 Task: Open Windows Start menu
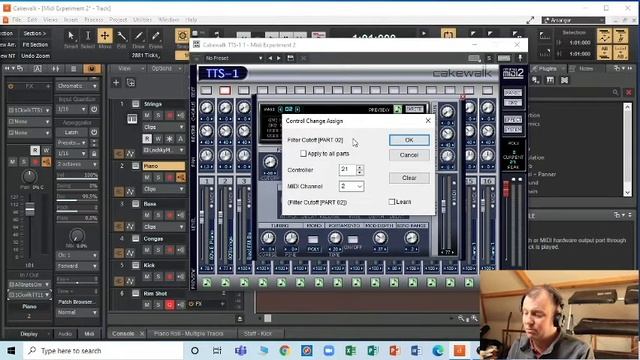pyautogui.click(x=11, y=351)
